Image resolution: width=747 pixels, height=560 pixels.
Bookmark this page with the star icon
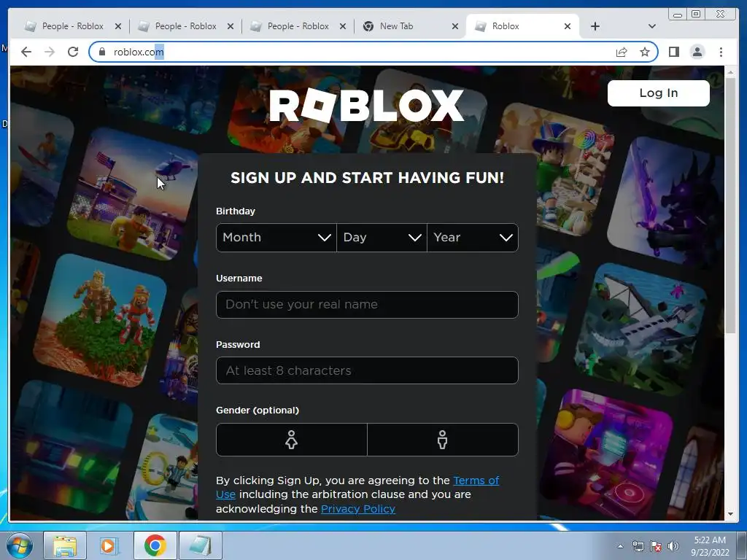click(x=645, y=52)
